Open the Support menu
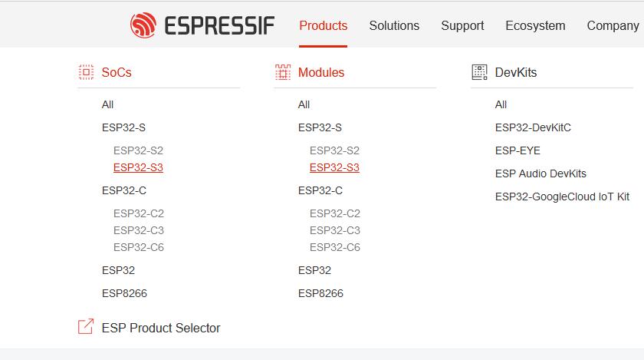The image size is (644, 360). pos(462,25)
